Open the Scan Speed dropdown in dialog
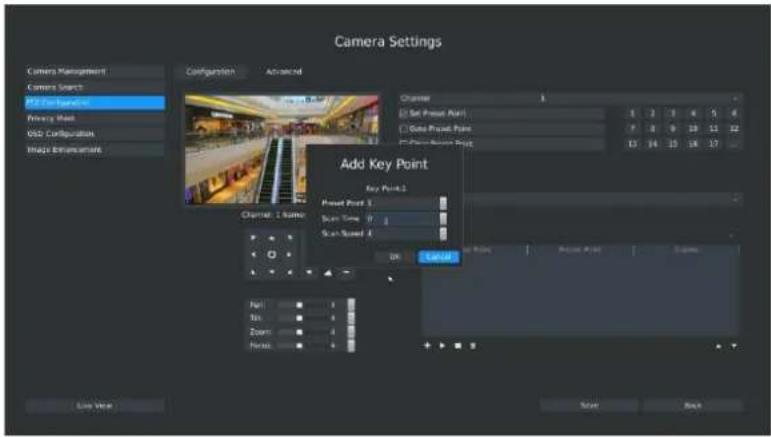 coord(443,233)
